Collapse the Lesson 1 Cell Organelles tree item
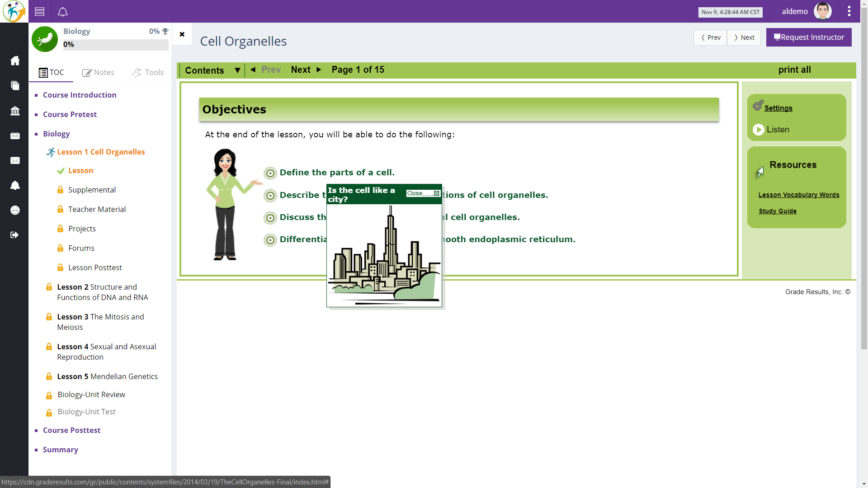The width and height of the screenshot is (868, 488). pyautogui.click(x=100, y=152)
